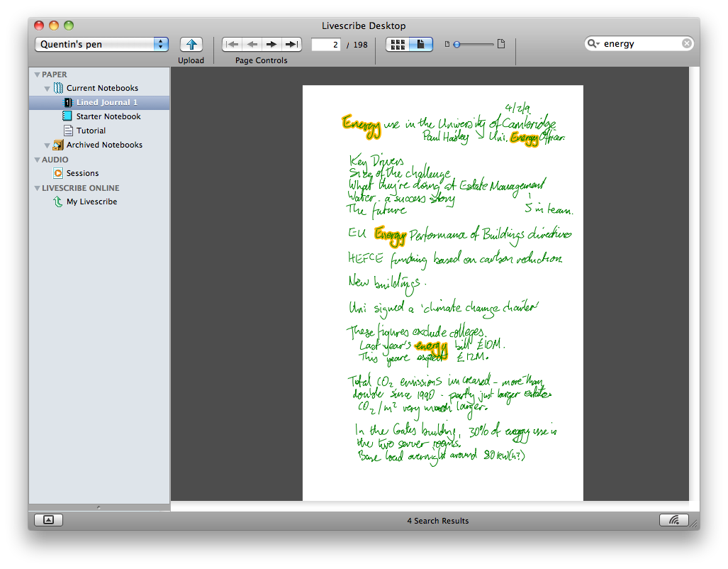Switch to single page view

pos(421,44)
